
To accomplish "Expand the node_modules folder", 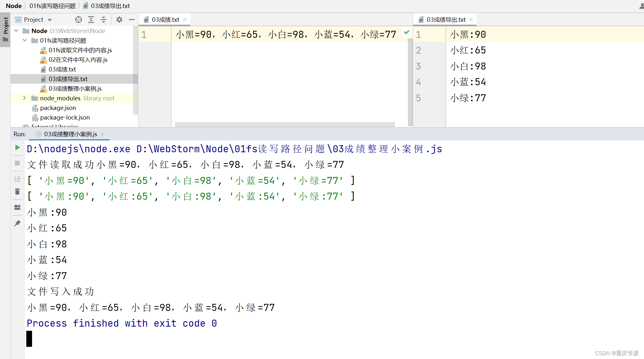I will [25, 98].
